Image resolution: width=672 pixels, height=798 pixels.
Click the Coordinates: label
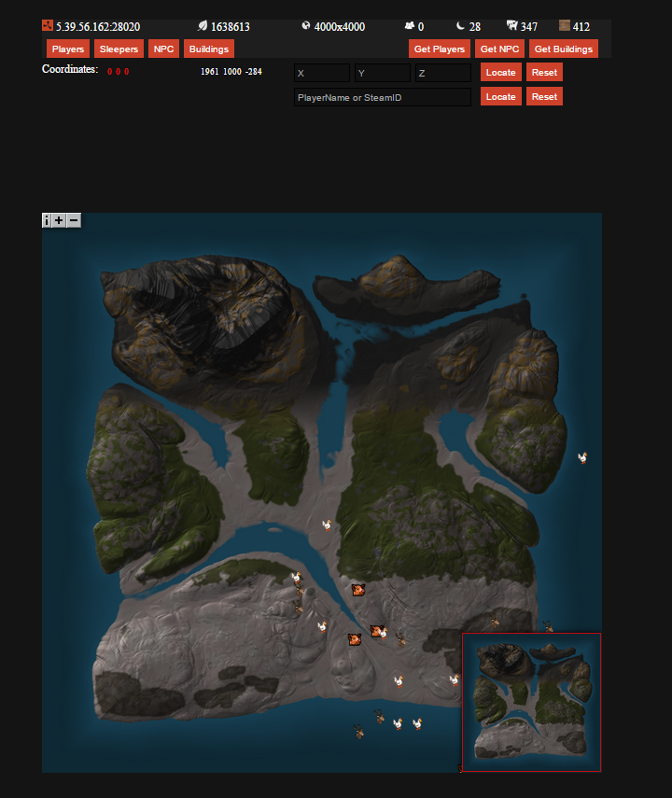click(70, 69)
